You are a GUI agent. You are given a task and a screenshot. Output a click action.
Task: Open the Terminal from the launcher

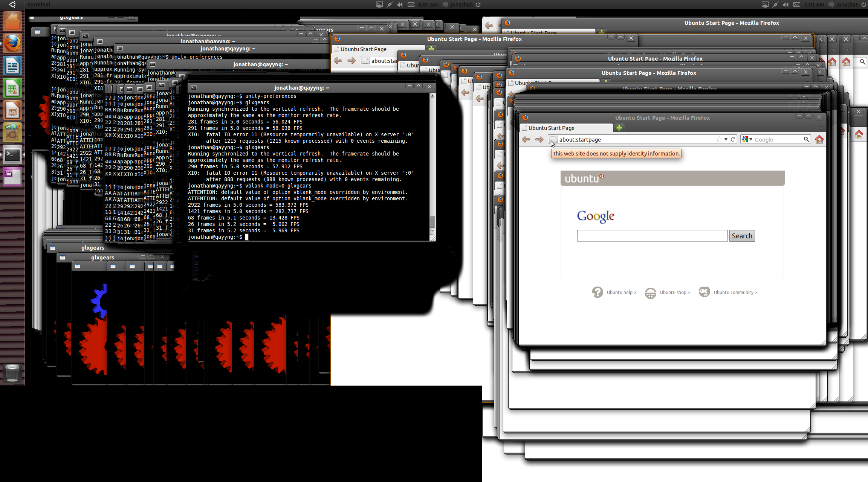click(12, 155)
